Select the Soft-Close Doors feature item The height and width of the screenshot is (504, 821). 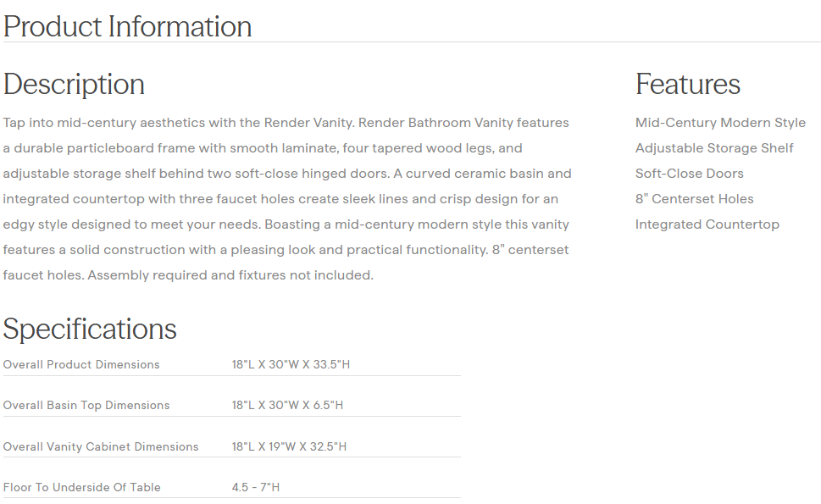689,174
